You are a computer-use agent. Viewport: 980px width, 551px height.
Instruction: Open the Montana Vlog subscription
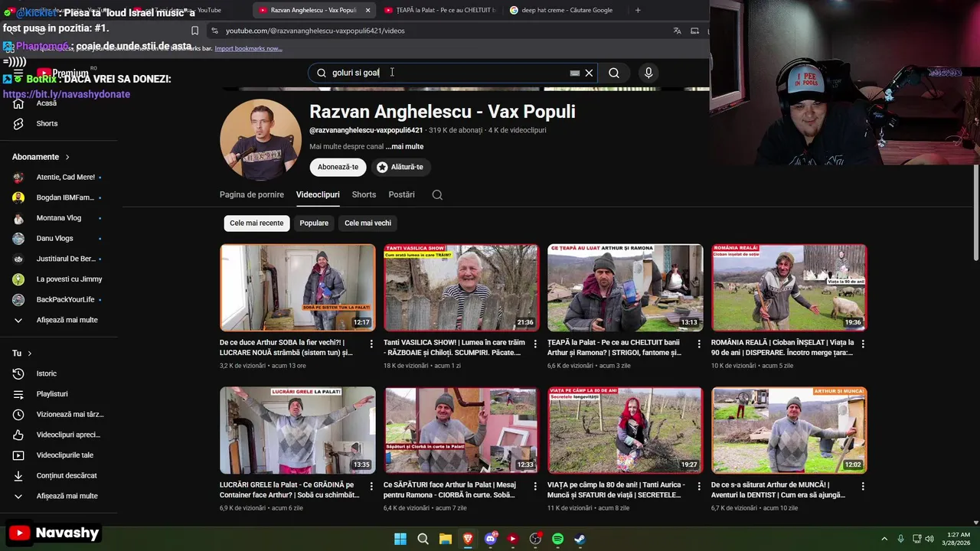pos(59,218)
